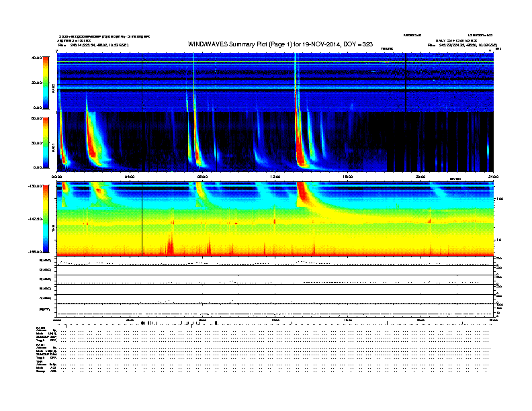
Task: Click the 10 label on TNR right axis
Action: pyautogui.click(x=500, y=240)
